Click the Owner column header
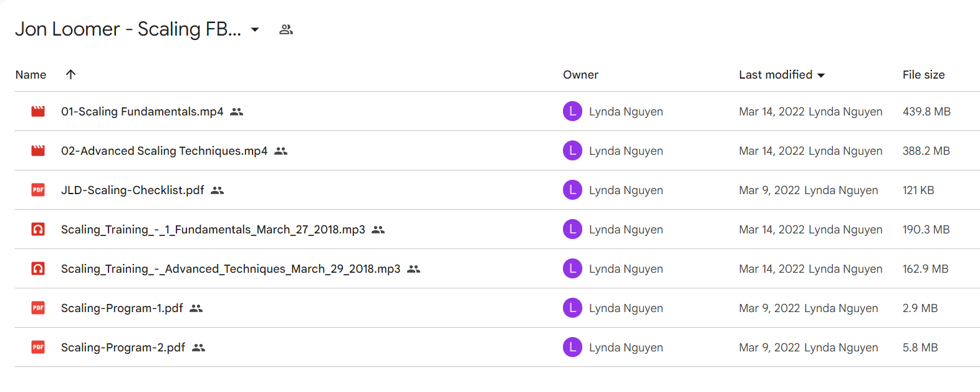 pyautogui.click(x=580, y=75)
